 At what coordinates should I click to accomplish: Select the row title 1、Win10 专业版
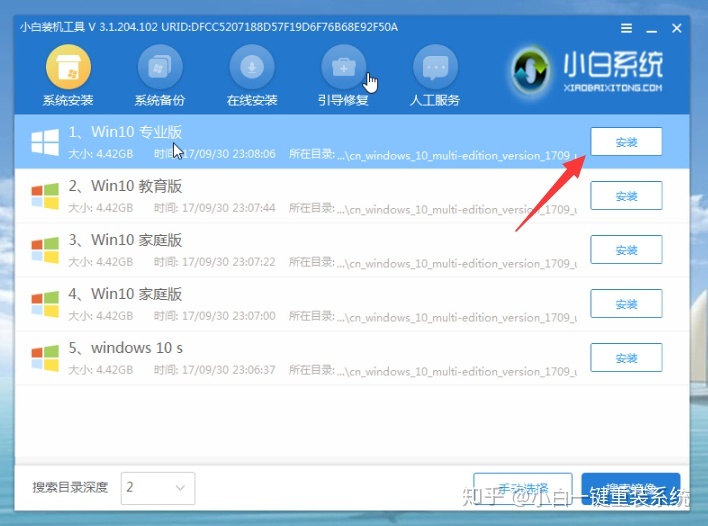coord(125,132)
